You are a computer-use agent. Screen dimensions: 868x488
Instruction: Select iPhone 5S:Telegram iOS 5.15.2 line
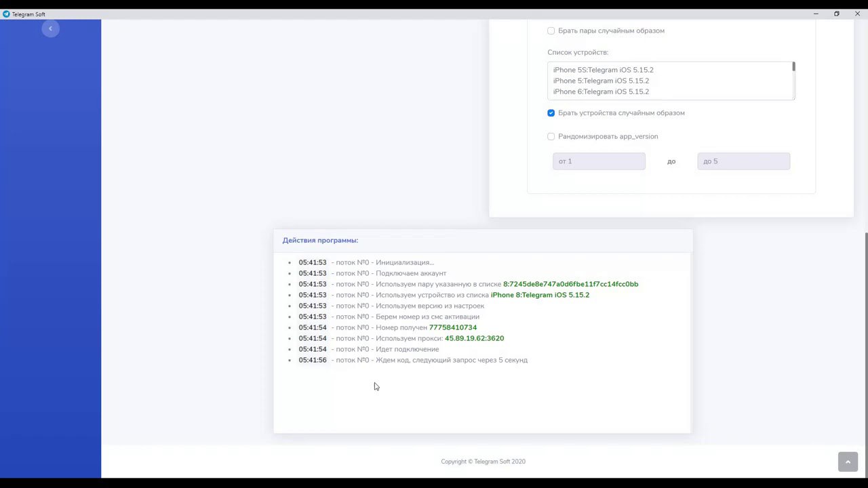pyautogui.click(x=604, y=70)
